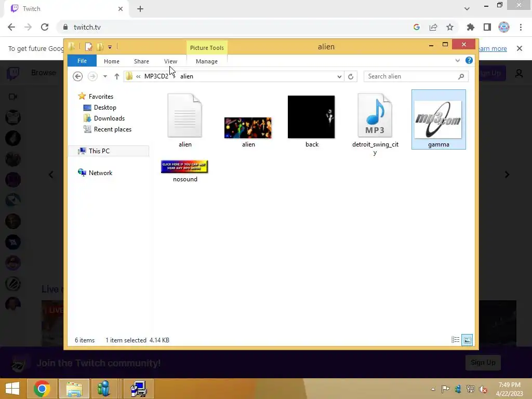Image resolution: width=532 pixels, height=399 pixels.
Task: Expand the Explorer ribbon chevron
Action: (457, 60)
